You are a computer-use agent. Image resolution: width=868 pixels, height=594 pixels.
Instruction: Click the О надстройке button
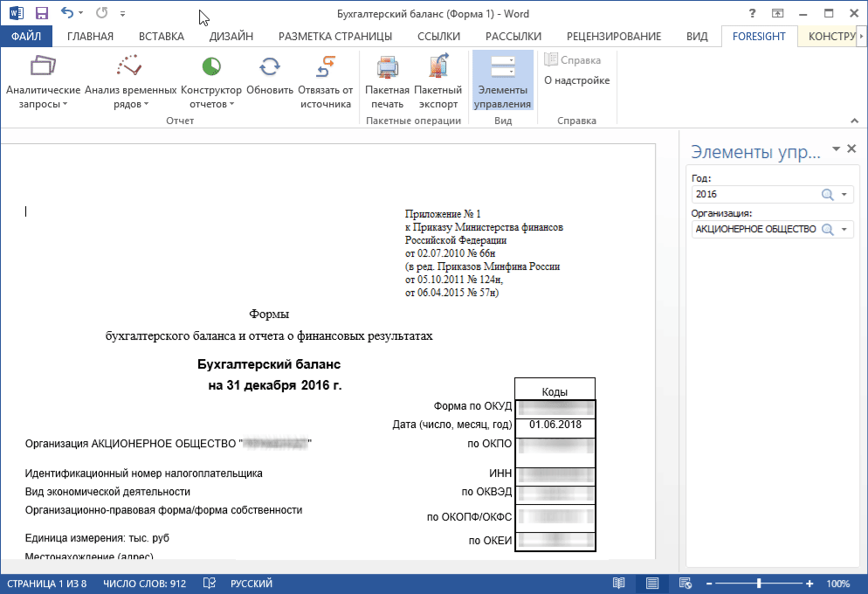pyautogui.click(x=576, y=80)
